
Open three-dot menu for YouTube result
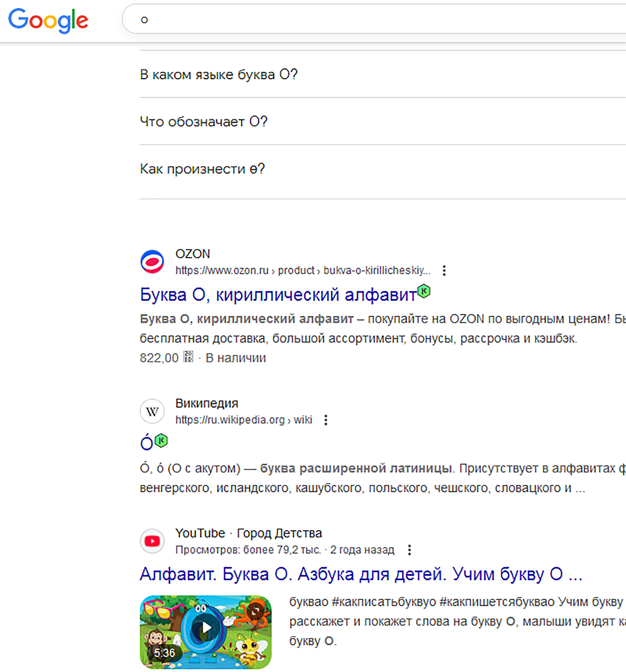(x=409, y=550)
